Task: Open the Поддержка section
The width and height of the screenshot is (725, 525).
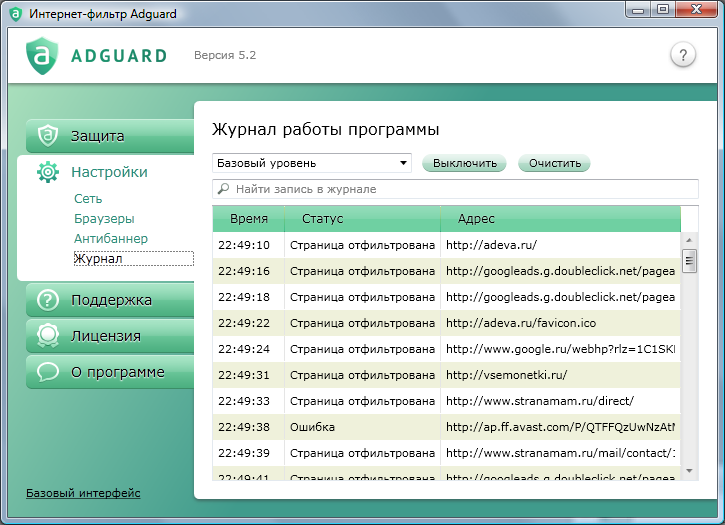Action: click(x=110, y=300)
